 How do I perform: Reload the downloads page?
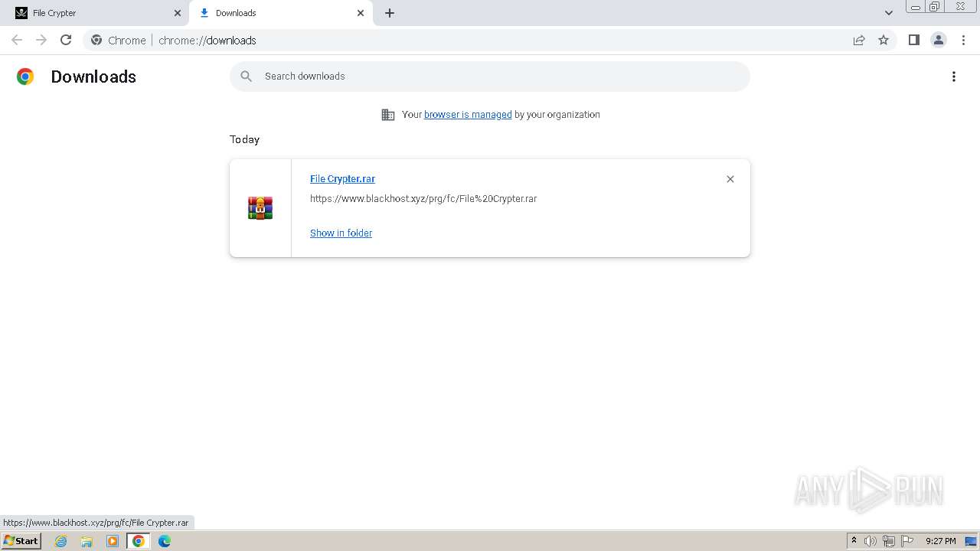click(x=66, y=40)
